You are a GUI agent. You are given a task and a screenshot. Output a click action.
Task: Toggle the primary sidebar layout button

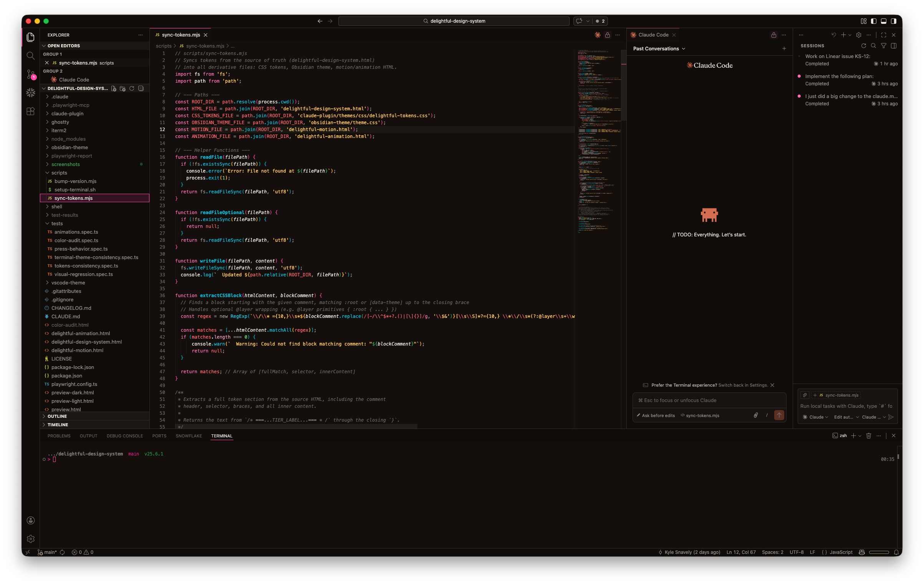[873, 21]
